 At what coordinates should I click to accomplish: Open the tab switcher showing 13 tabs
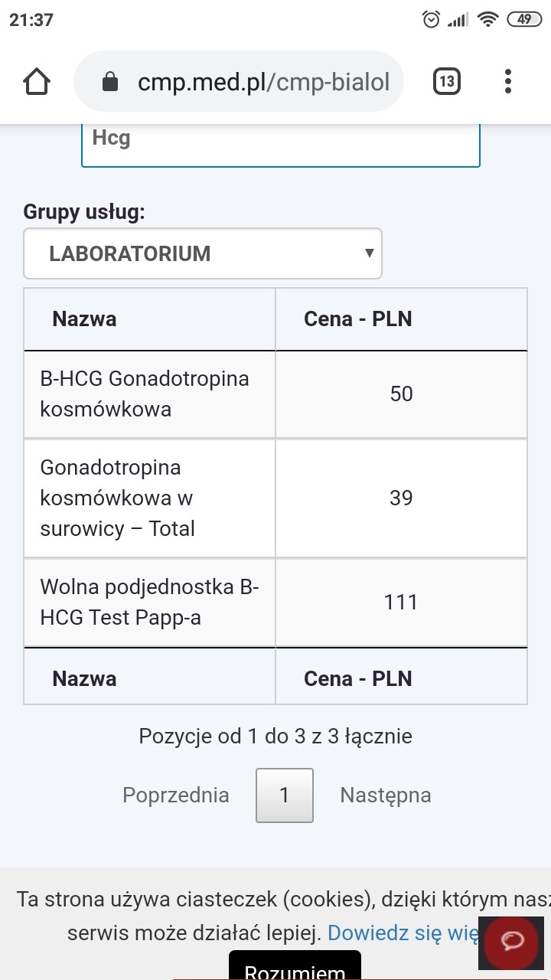coord(446,81)
